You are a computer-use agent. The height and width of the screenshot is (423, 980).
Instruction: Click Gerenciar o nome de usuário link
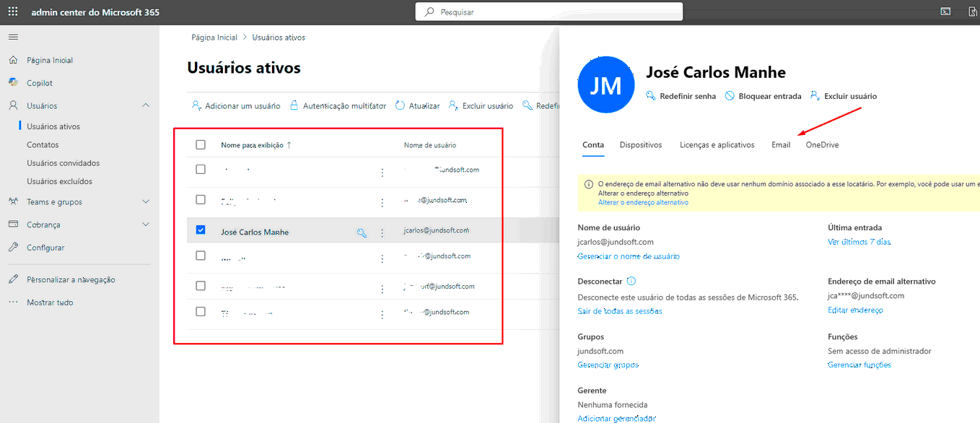click(628, 256)
